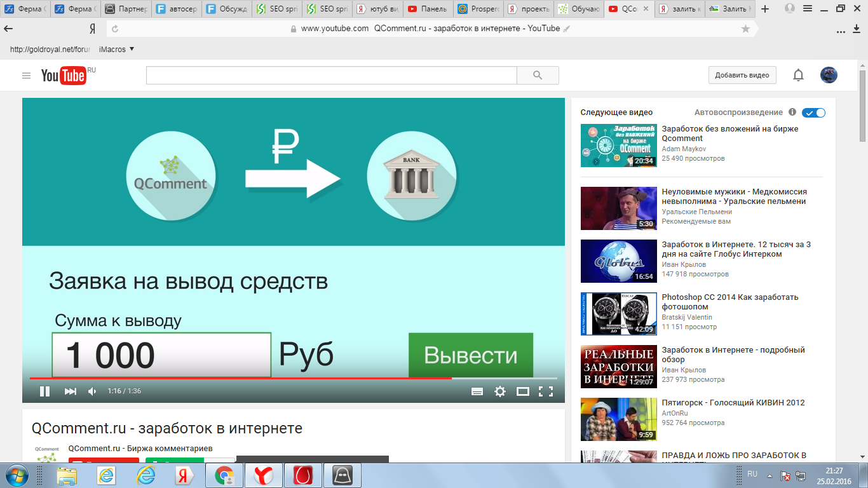Open Opera browser from taskbar

click(303, 475)
